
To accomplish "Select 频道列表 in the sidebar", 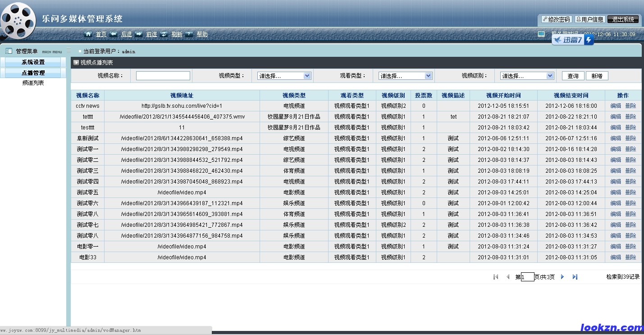I will [33, 83].
